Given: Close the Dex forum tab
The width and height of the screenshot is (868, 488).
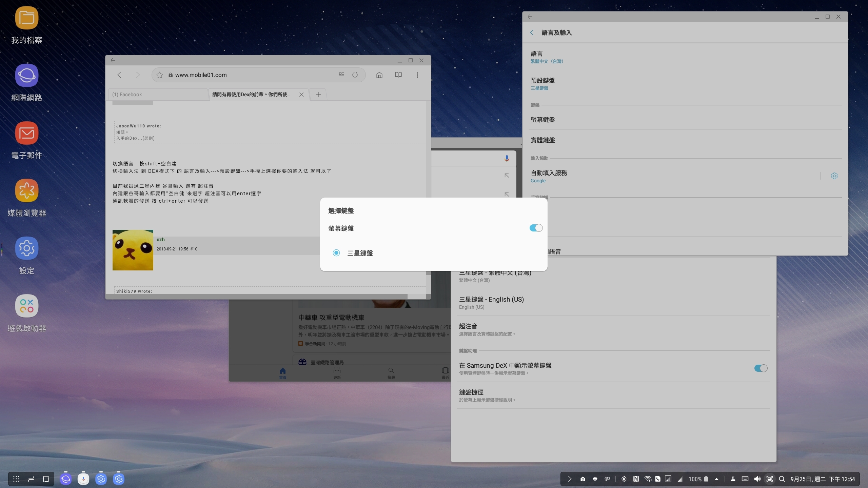Looking at the screenshot, I should tap(301, 95).
